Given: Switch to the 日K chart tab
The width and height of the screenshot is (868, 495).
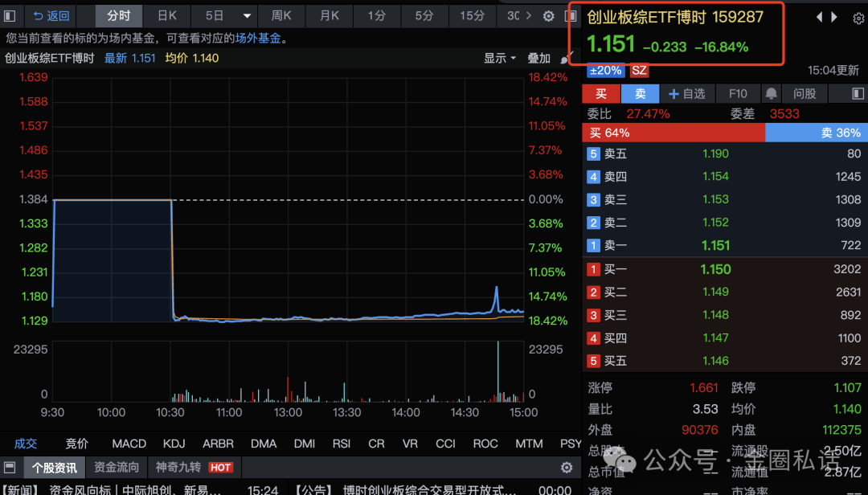Looking at the screenshot, I should click(167, 16).
